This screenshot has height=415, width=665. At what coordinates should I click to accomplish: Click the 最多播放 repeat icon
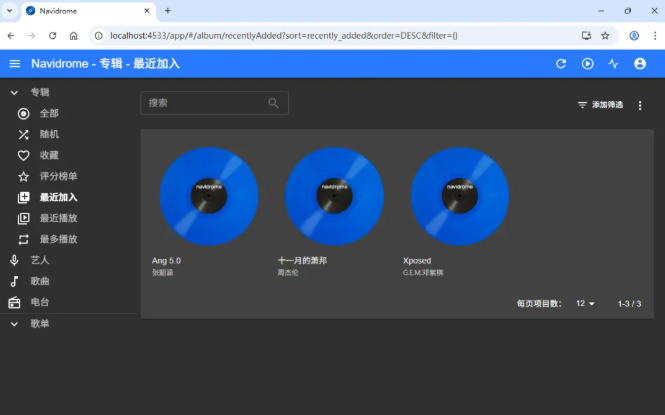click(x=23, y=240)
